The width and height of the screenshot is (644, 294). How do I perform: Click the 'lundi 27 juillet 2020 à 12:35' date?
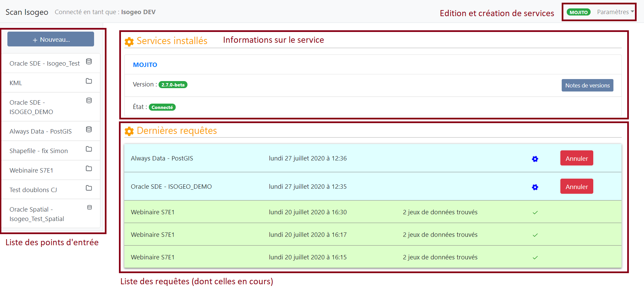308,187
